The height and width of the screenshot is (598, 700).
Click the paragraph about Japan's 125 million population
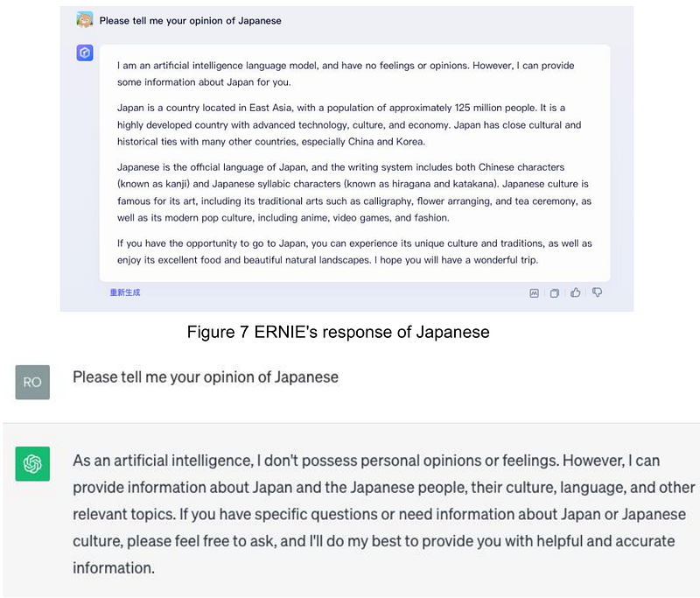click(349, 124)
